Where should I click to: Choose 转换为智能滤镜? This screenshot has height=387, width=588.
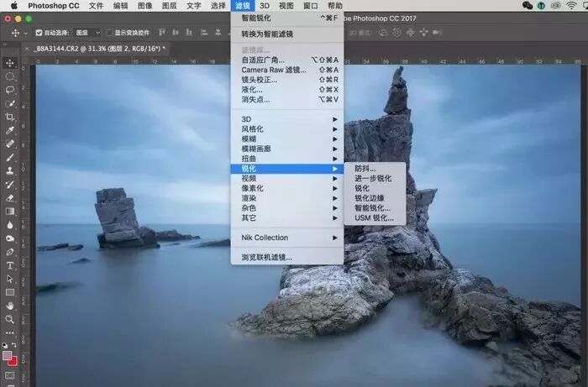[287, 34]
